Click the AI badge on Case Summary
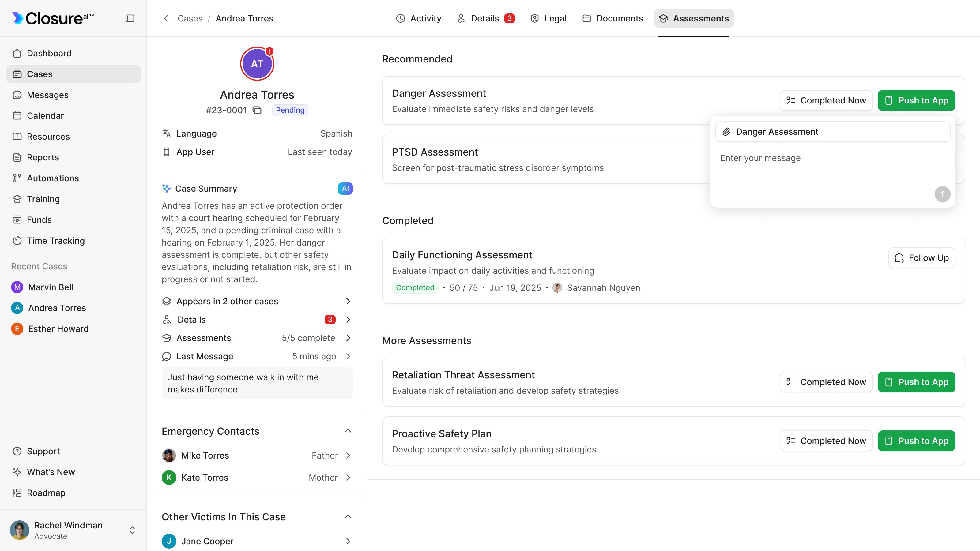 click(345, 189)
